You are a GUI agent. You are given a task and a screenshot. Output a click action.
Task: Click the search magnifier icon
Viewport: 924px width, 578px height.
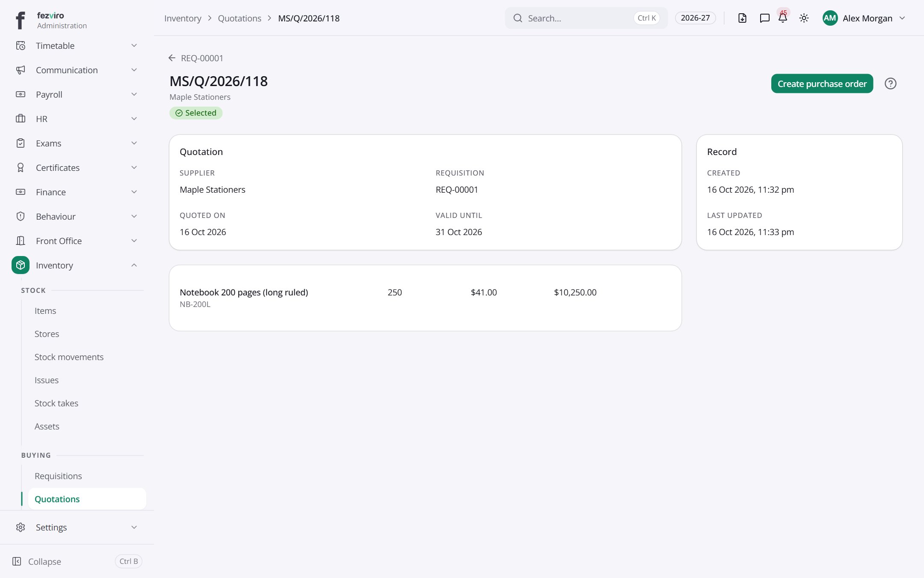[518, 18]
